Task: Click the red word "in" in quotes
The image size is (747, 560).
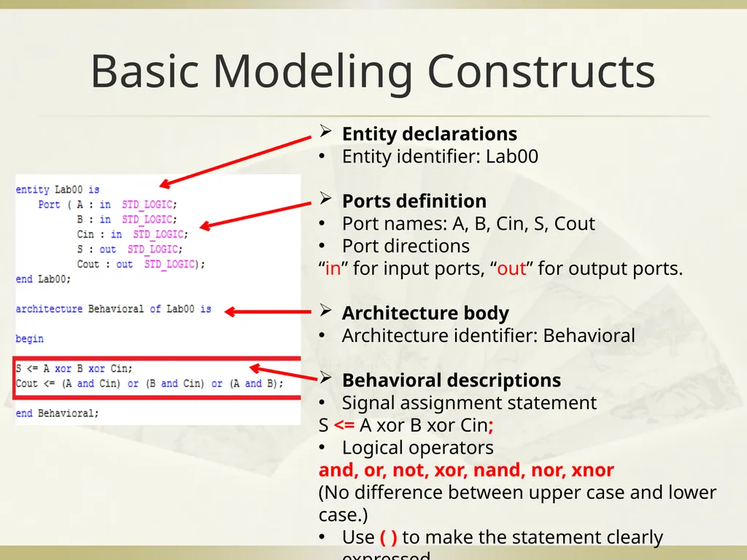Action: tap(333, 268)
